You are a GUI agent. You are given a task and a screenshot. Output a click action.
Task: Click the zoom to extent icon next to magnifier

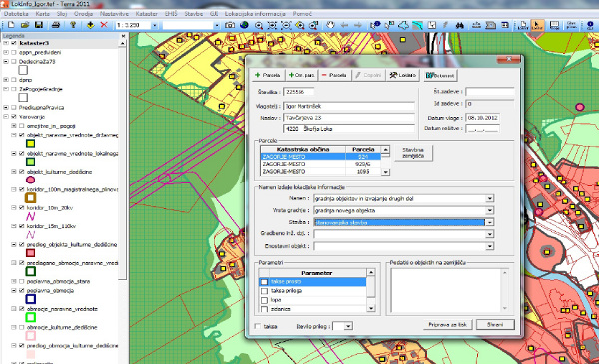(272, 25)
